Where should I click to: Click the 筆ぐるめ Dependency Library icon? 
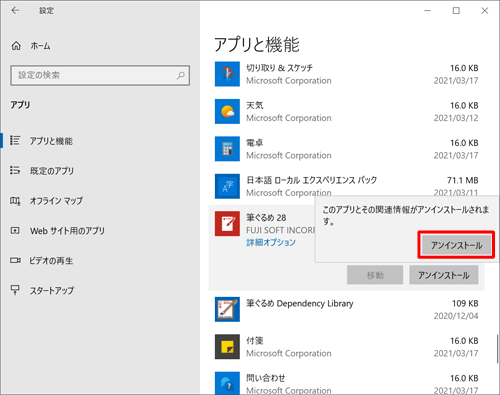[227, 309]
